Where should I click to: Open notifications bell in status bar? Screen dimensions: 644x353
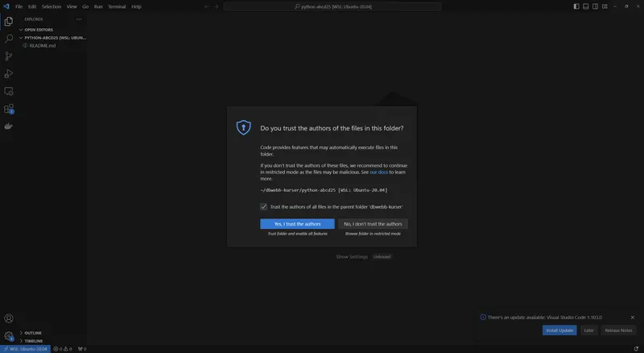[x=636, y=349]
